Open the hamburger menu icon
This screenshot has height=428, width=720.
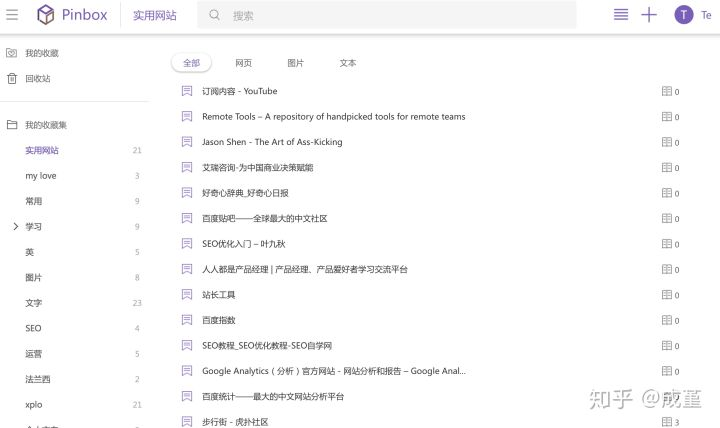pos(12,15)
